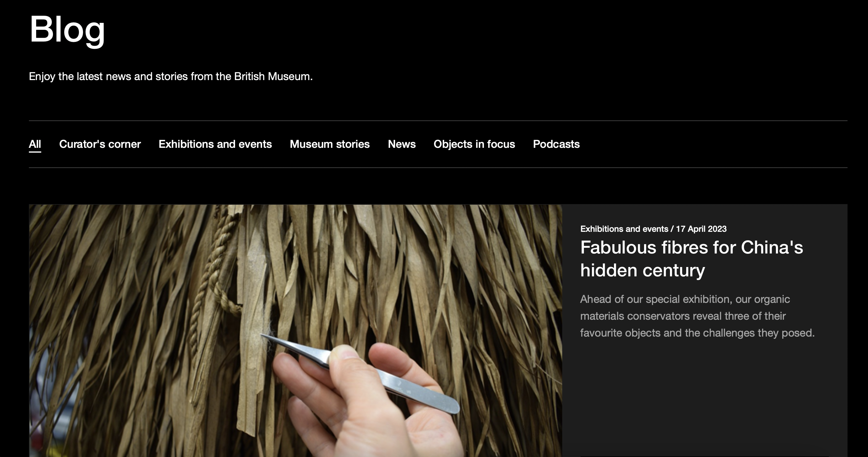Open the Podcasts tab
The height and width of the screenshot is (457, 868).
coord(556,144)
